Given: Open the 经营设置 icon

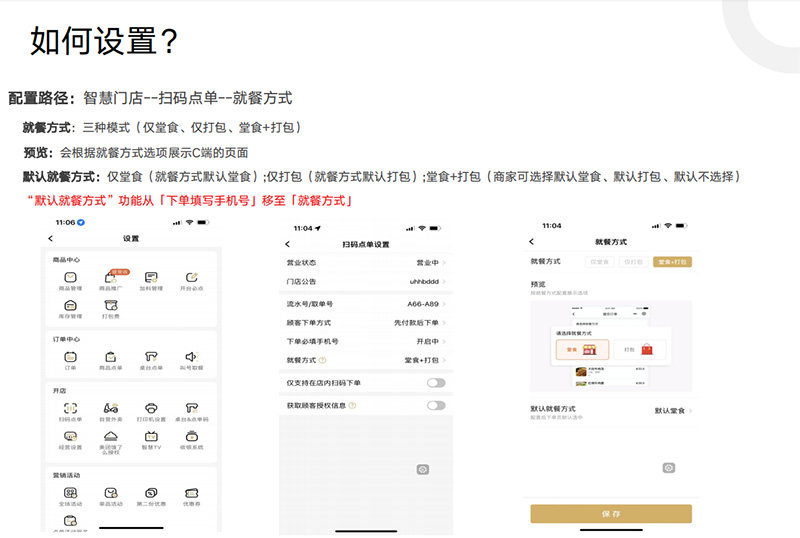Looking at the screenshot, I should (70, 440).
